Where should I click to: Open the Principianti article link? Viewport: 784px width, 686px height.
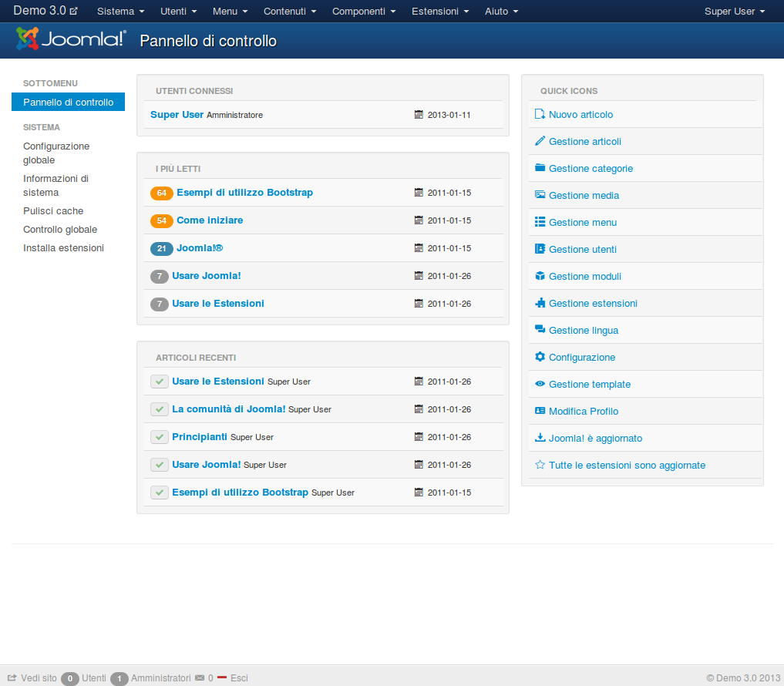click(200, 436)
